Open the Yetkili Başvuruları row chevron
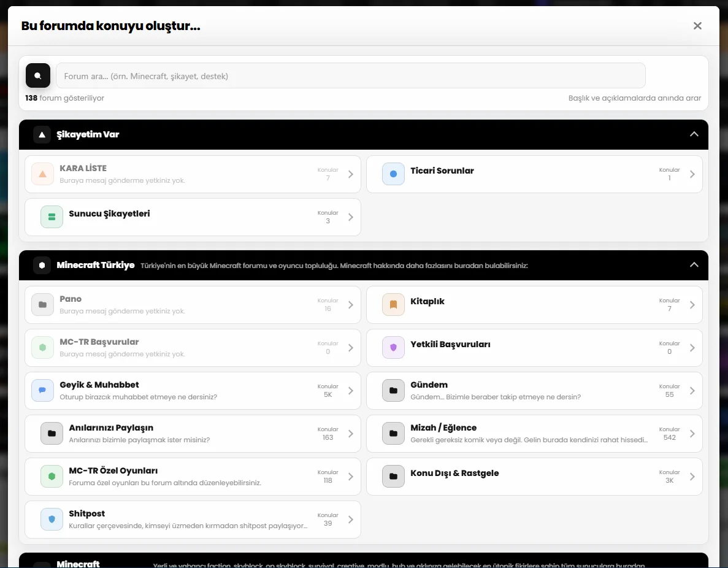 (x=692, y=347)
